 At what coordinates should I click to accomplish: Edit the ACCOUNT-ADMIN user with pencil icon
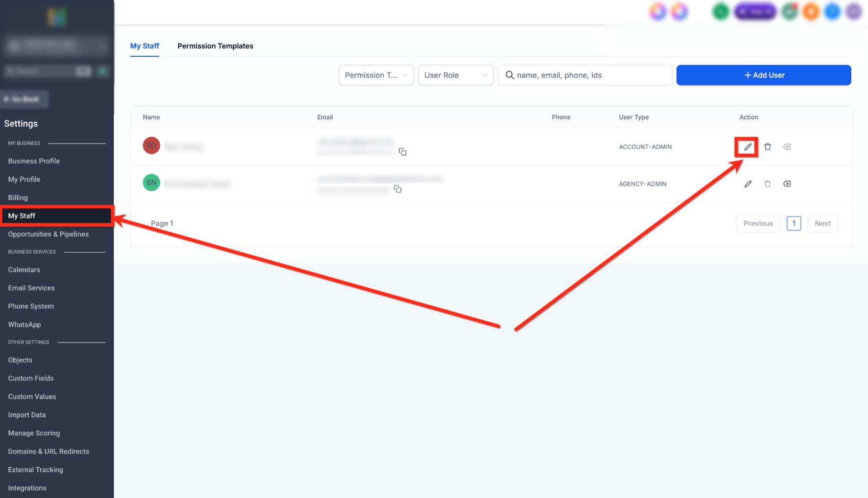(x=748, y=147)
